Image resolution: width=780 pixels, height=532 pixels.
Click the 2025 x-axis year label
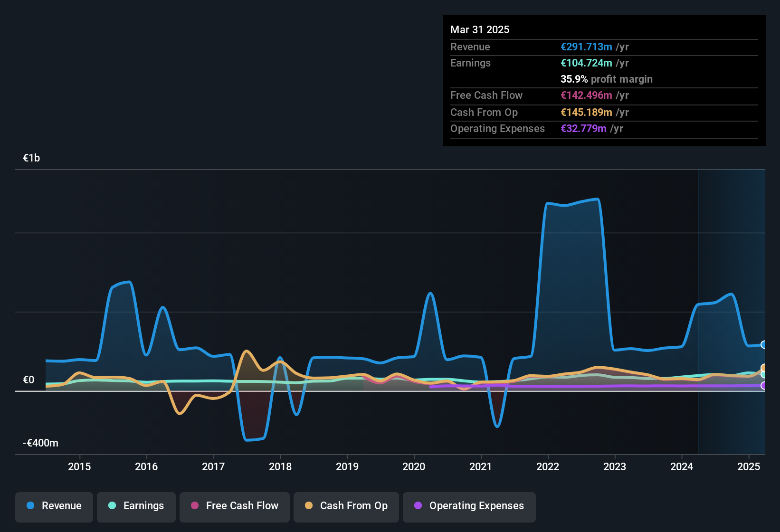pyautogui.click(x=749, y=466)
